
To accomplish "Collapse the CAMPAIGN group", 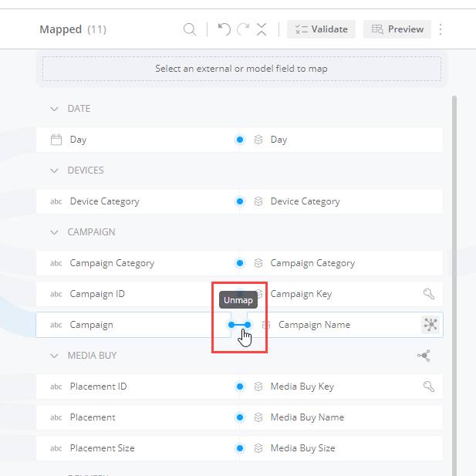I will click(54, 232).
